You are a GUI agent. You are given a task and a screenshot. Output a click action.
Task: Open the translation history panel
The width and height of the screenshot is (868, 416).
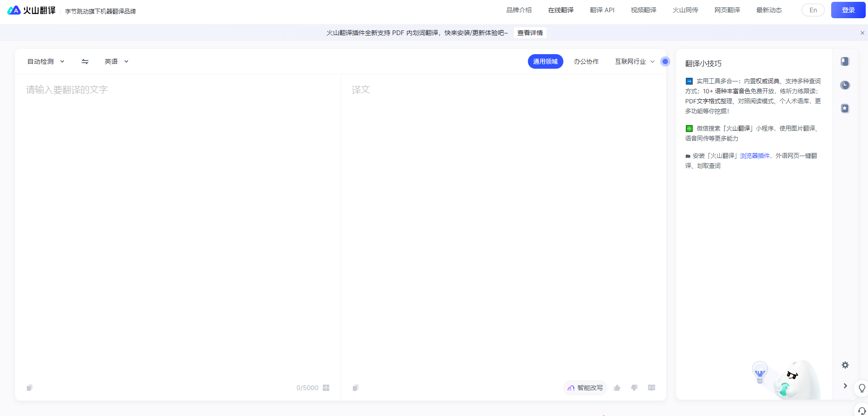845,85
